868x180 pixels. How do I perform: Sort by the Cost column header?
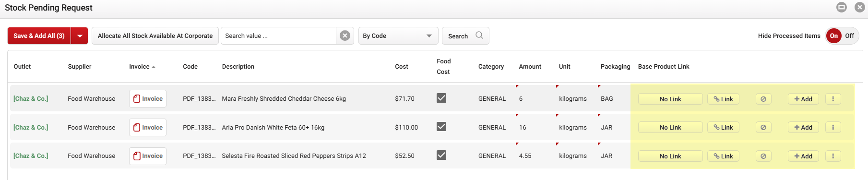coord(402,67)
